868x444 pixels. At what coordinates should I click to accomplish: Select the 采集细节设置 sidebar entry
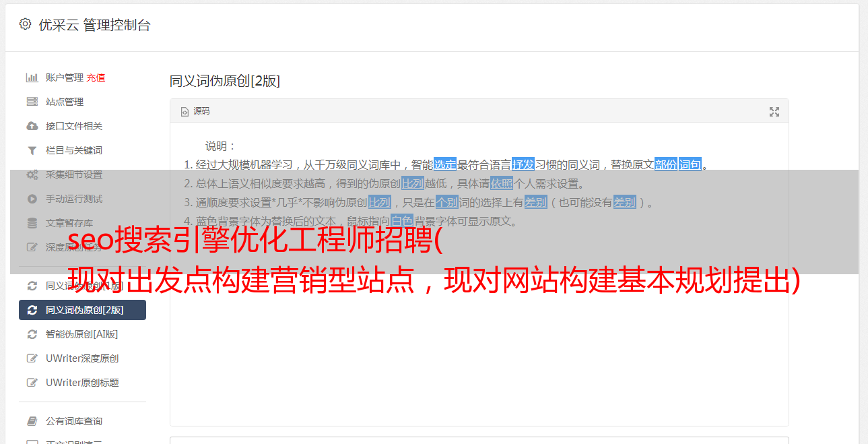[x=82, y=175]
